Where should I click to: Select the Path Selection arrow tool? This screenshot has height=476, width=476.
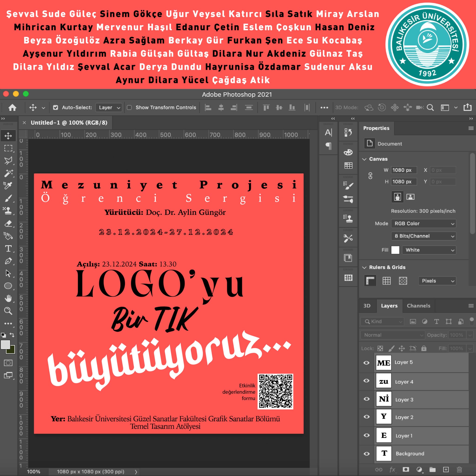(8, 273)
